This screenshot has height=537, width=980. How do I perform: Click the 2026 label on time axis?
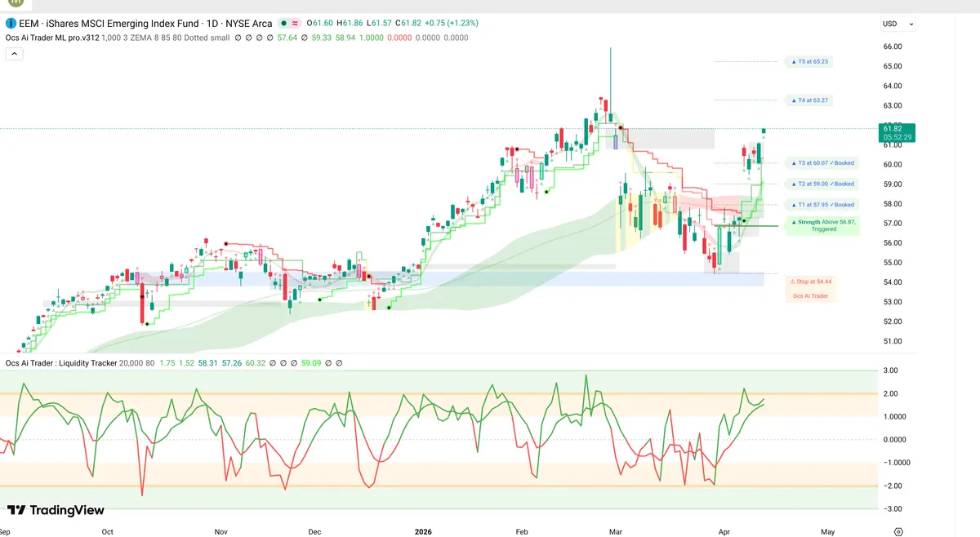[x=423, y=531]
